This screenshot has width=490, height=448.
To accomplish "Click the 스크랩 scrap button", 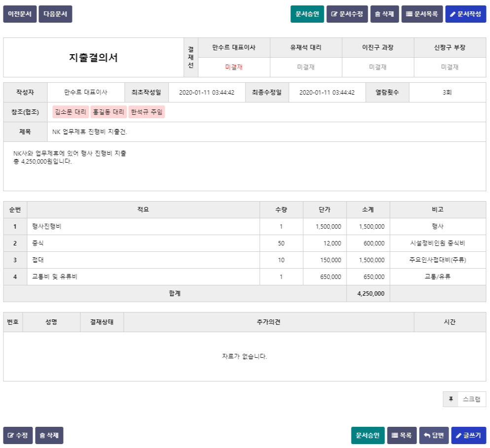I will pyautogui.click(x=471, y=399).
